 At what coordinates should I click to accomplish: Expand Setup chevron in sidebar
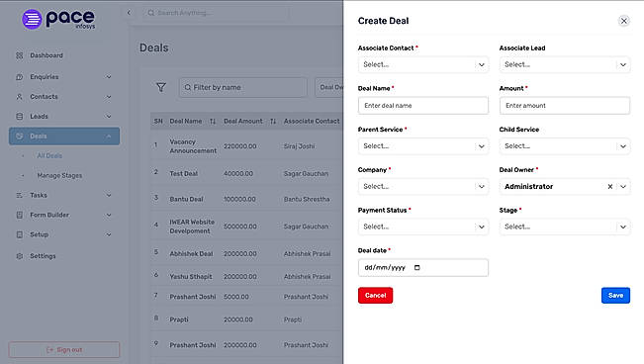click(109, 234)
